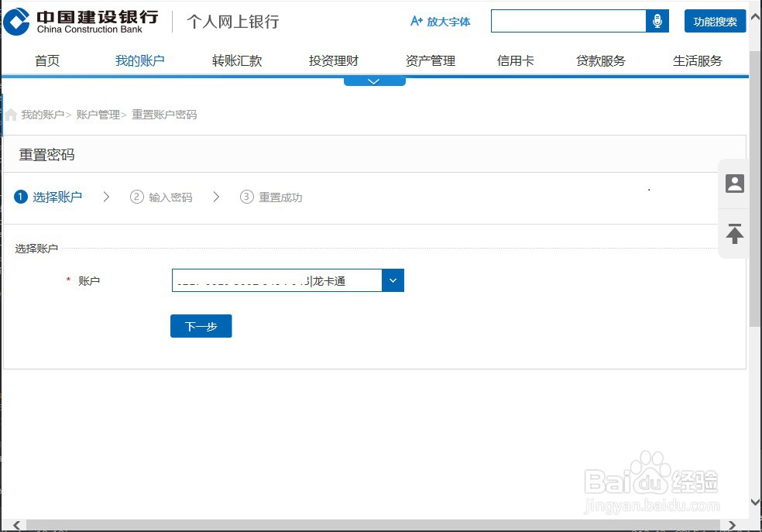Select step 1 circle labeled 选择账户
This screenshot has height=532, width=762.
point(20,197)
